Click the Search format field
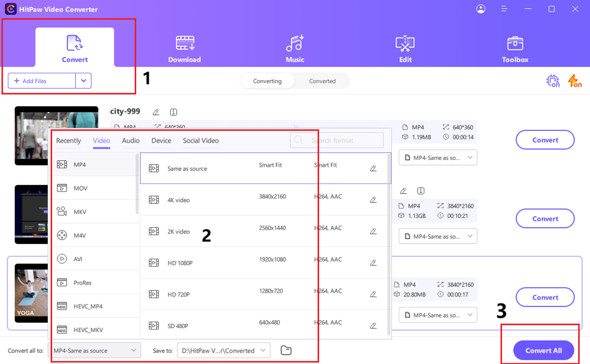590x364 pixels. [x=337, y=141]
